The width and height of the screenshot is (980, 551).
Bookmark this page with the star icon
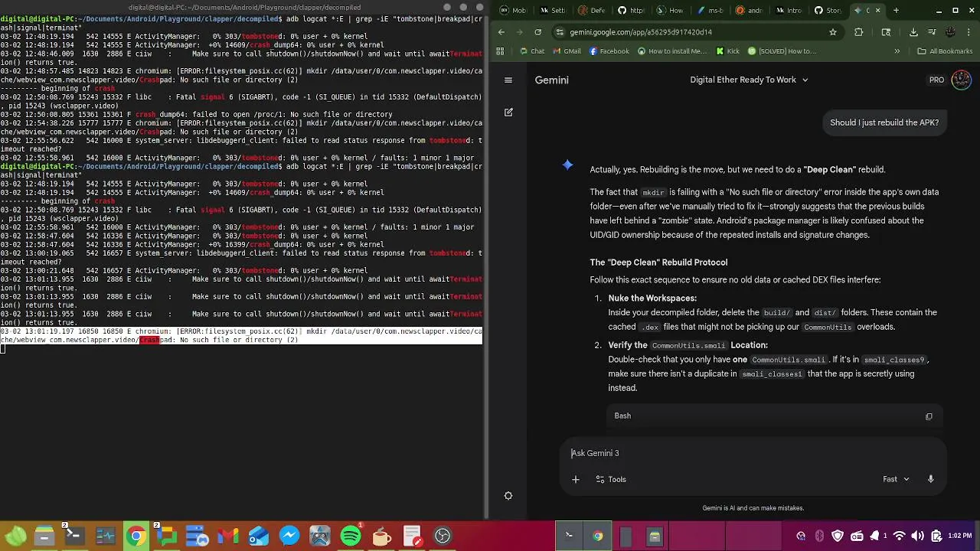click(x=833, y=32)
